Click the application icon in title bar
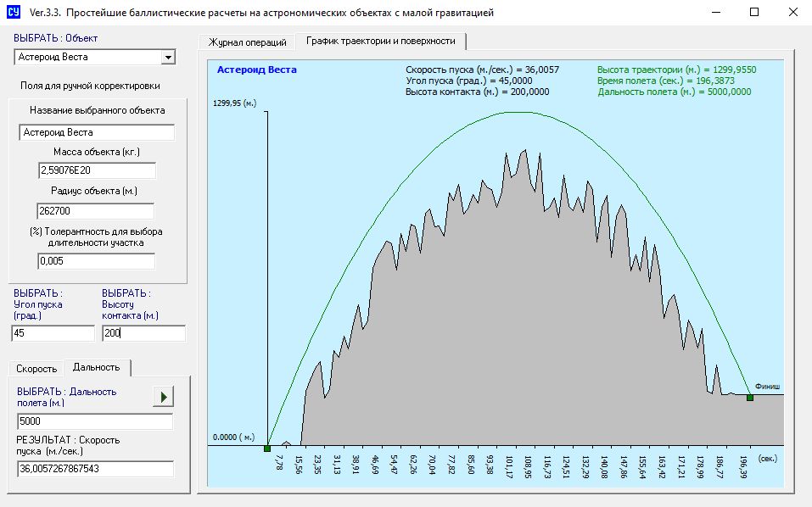 point(14,13)
